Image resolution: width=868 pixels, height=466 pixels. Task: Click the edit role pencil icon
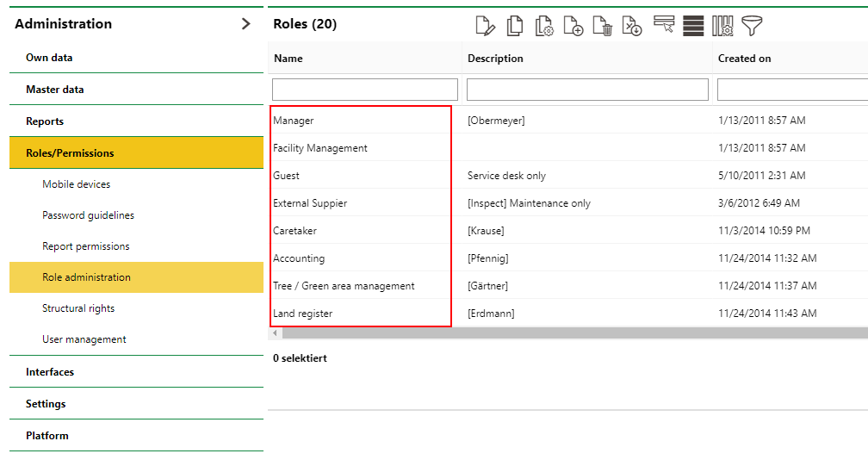tap(486, 26)
